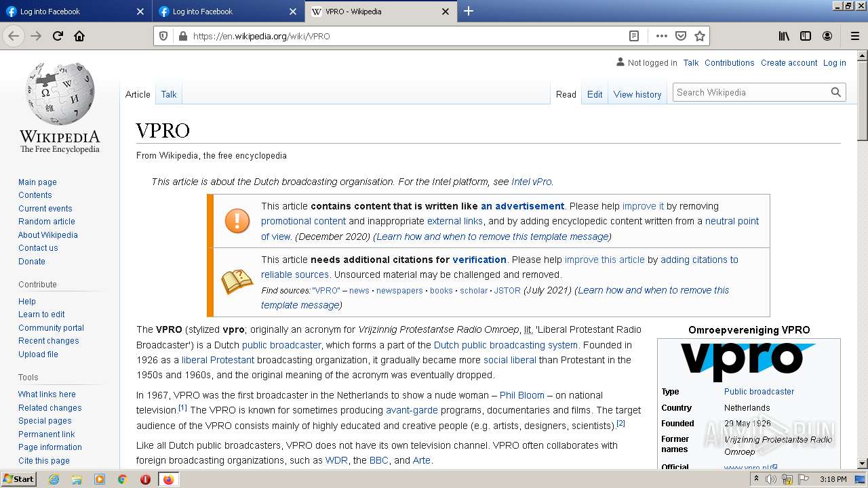This screenshot has height=488, width=868.
Task: Reload the current page
Action: point(58,36)
